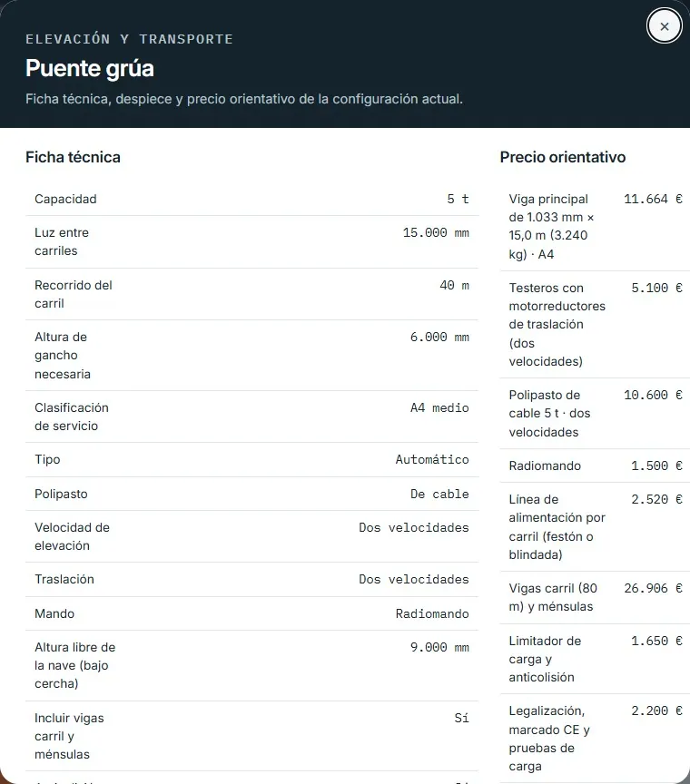Select the value 'A4 medio'
Screen dimensions: 690x784
[x=439, y=407]
